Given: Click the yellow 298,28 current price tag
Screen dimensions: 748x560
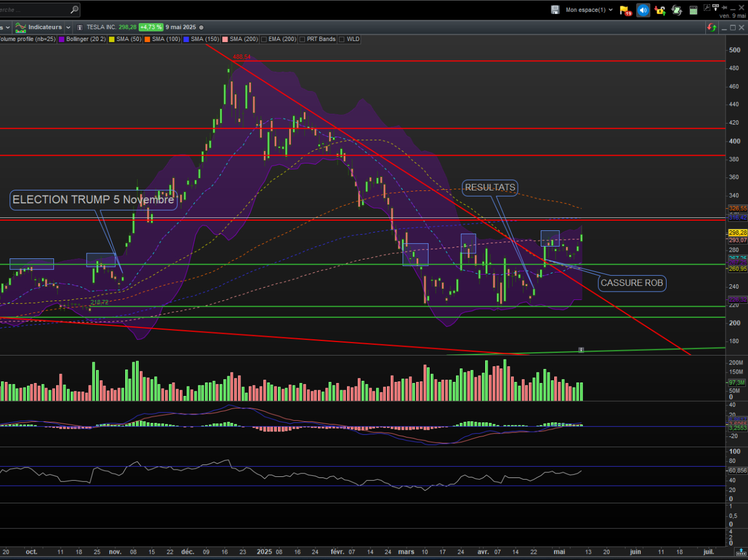Looking at the screenshot, I should coord(738,233).
